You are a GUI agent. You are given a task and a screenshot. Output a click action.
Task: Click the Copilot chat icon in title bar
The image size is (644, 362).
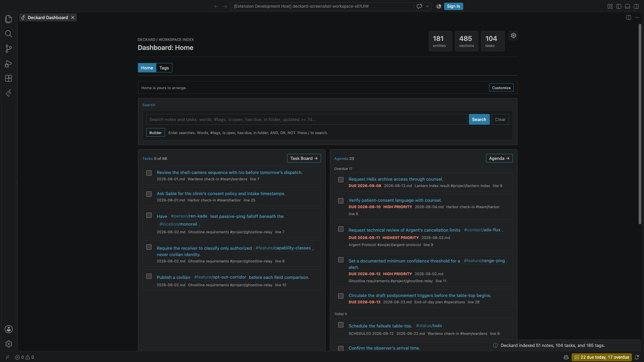419,6
